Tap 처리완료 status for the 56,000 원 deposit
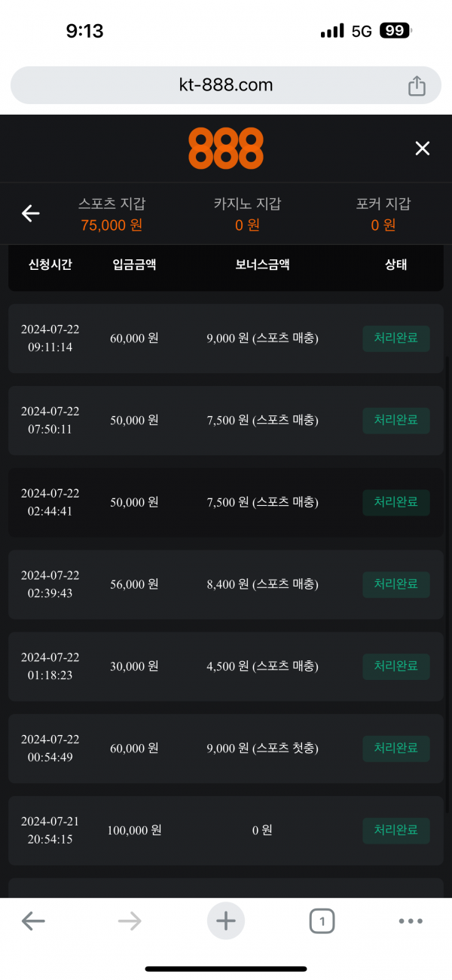This screenshot has height=980, width=452. [x=396, y=584]
